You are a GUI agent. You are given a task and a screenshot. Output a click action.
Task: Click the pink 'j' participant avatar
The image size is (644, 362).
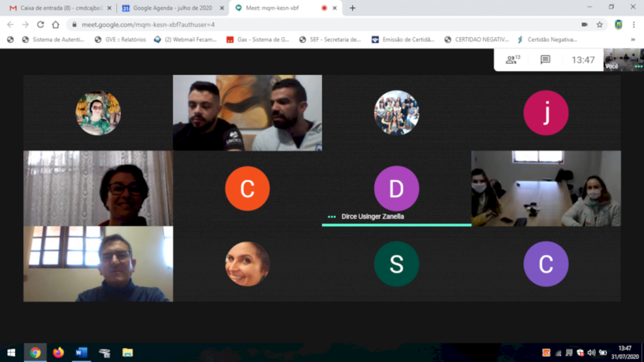[x=545, y=113]
